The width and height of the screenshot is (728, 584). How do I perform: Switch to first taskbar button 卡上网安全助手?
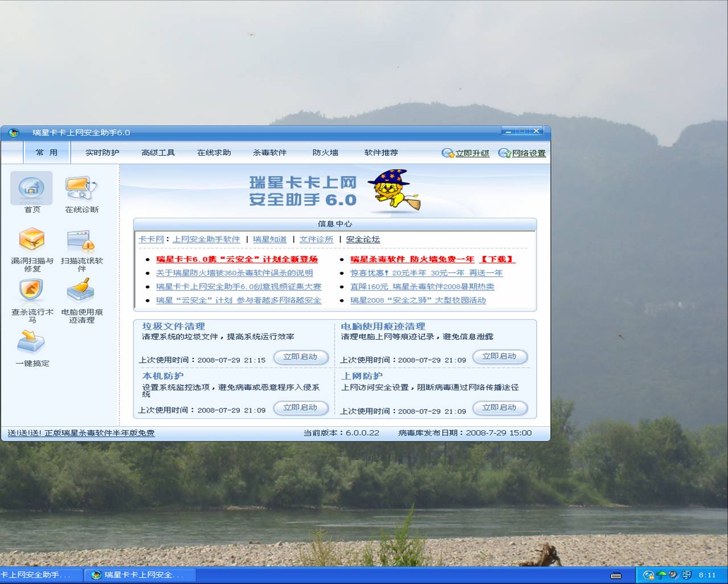tap(41, 575)
